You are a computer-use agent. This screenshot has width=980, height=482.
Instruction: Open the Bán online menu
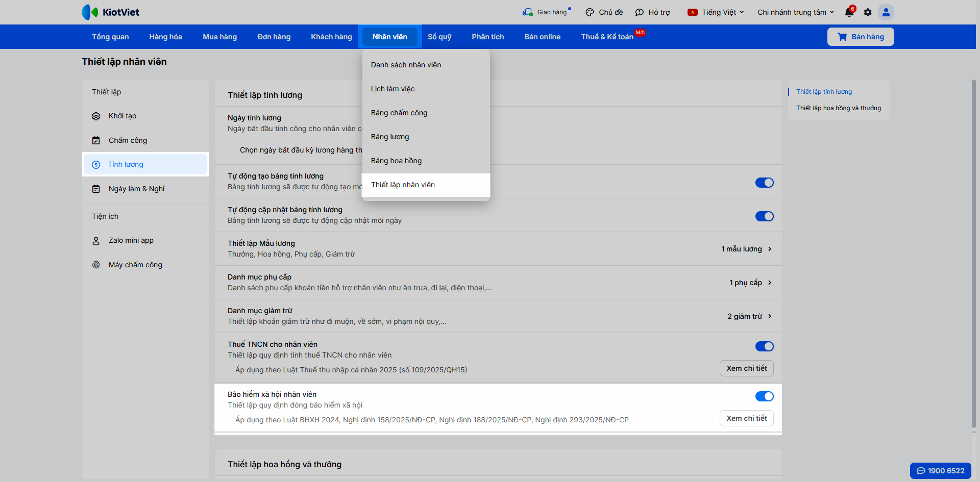[x=543, y=37]
